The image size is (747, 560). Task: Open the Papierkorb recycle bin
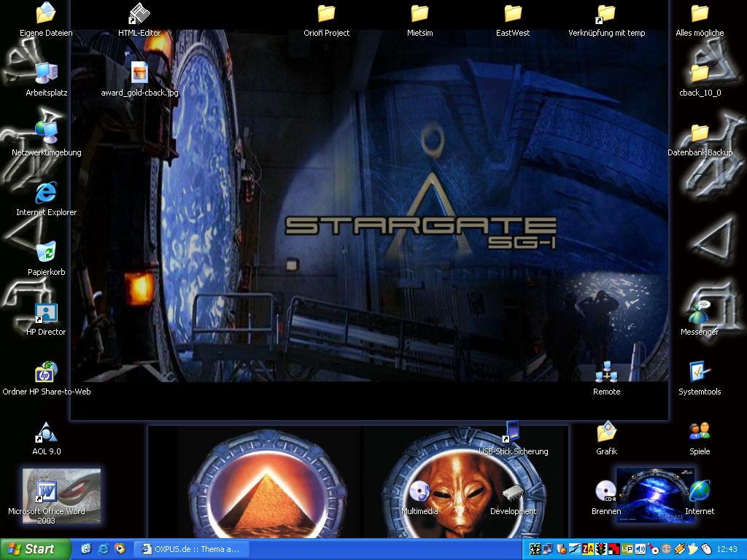(46, 253)
